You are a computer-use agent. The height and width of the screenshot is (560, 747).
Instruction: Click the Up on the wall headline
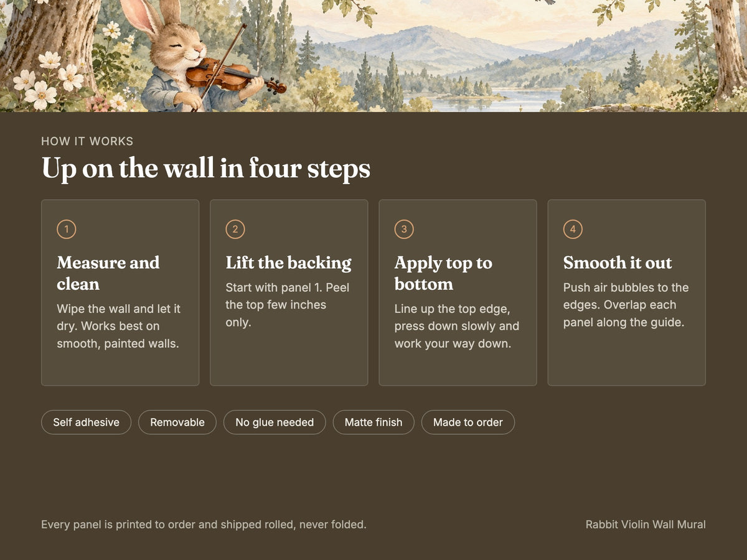coord(206,169)
